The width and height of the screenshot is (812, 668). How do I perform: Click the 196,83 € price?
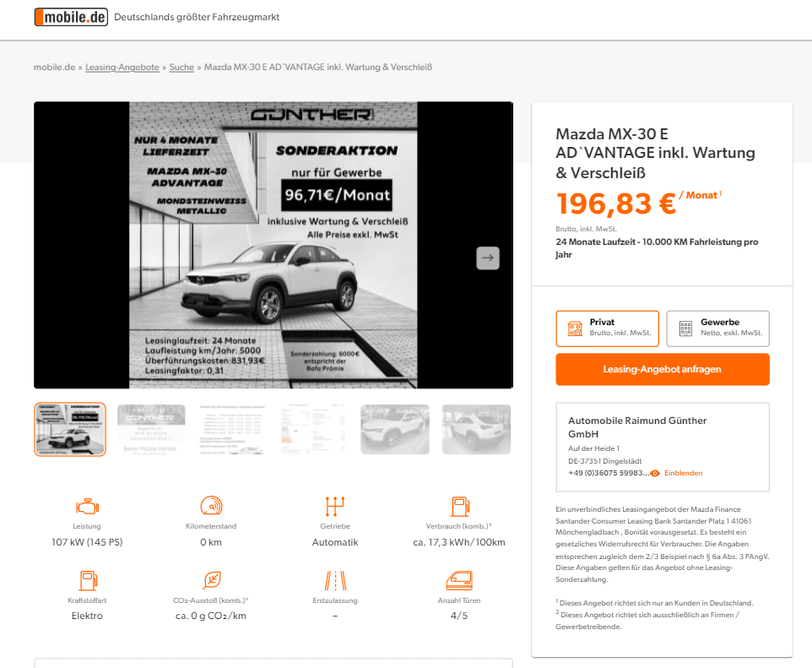click(615, 204)
